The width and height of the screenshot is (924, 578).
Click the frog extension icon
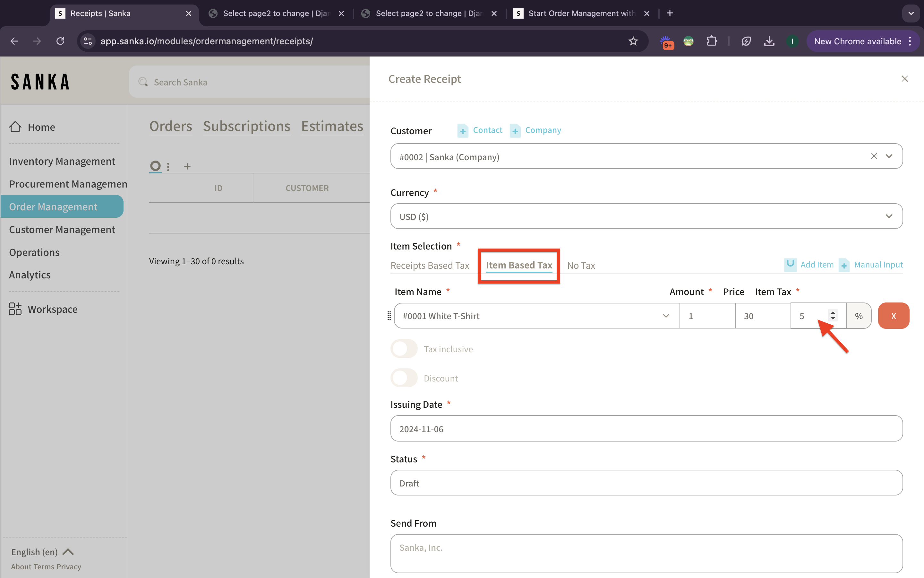pos(689,41)
